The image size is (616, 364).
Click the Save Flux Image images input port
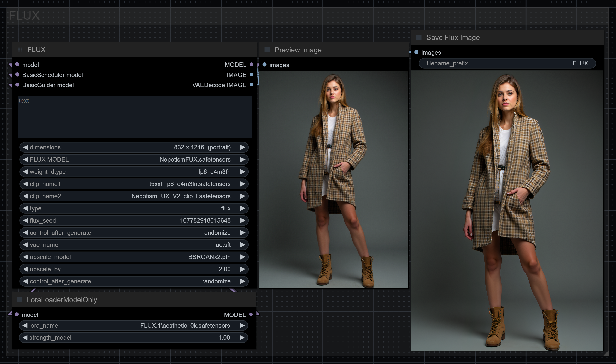pos(416,52)
